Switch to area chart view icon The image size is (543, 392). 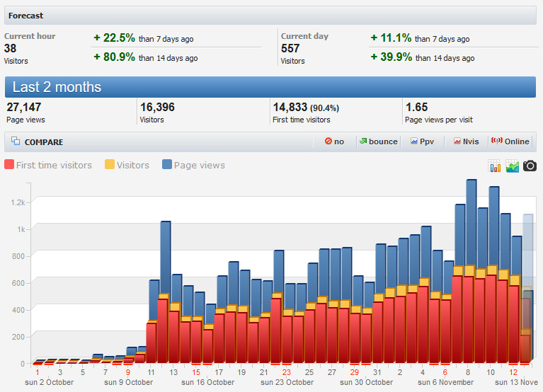(x=512, y=166)
